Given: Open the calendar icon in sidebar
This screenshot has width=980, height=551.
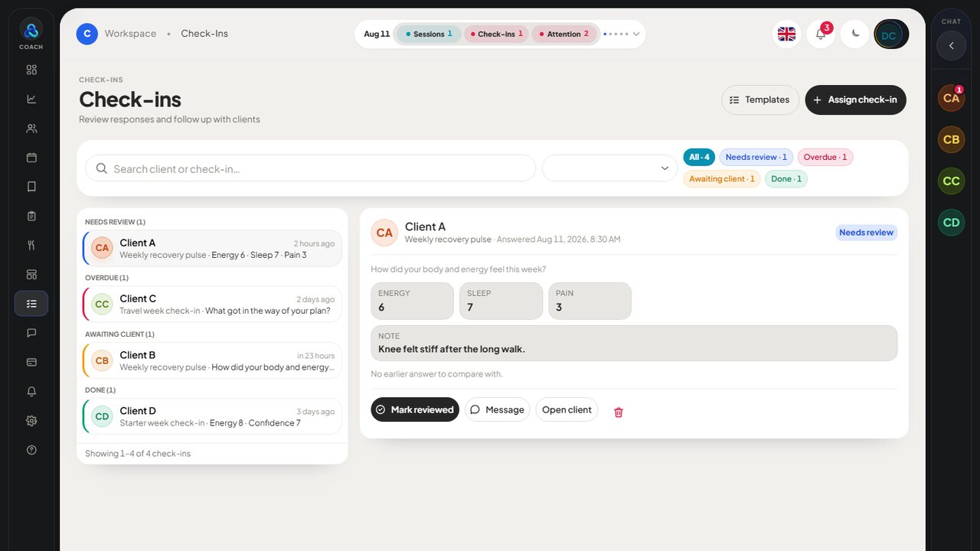Looking at the screenshot, I should 31,158.
